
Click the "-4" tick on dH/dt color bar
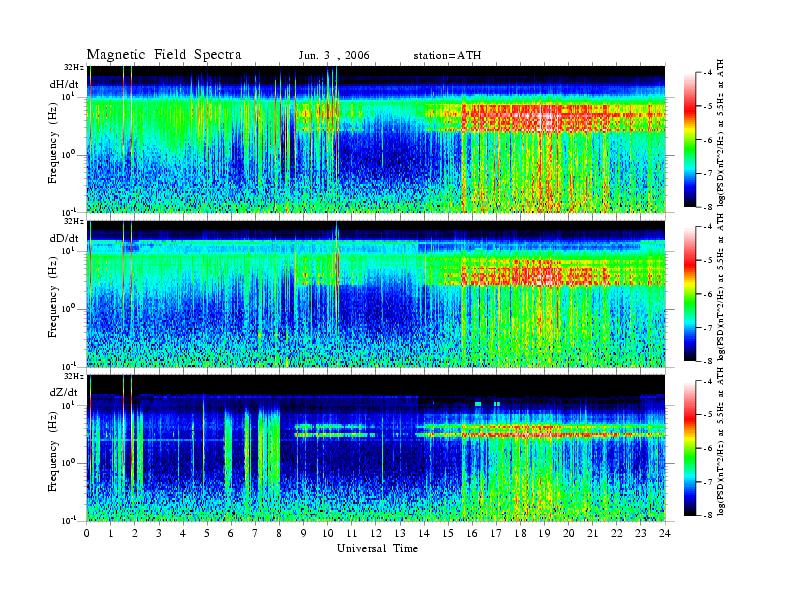pos(709,73)
